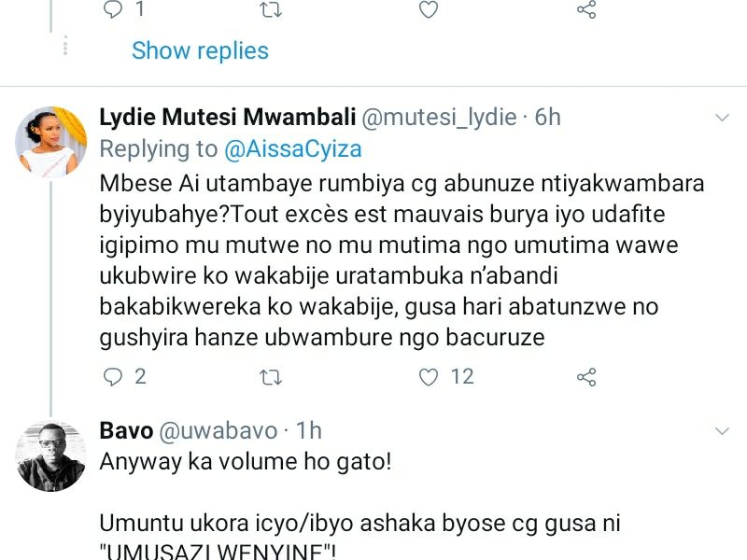Like Lydie's tweet with 12 likes
747x560 pixels.
(429, 377)
